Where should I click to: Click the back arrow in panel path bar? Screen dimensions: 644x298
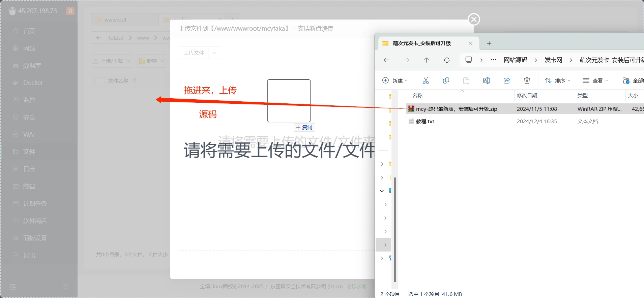pos(98,38)
